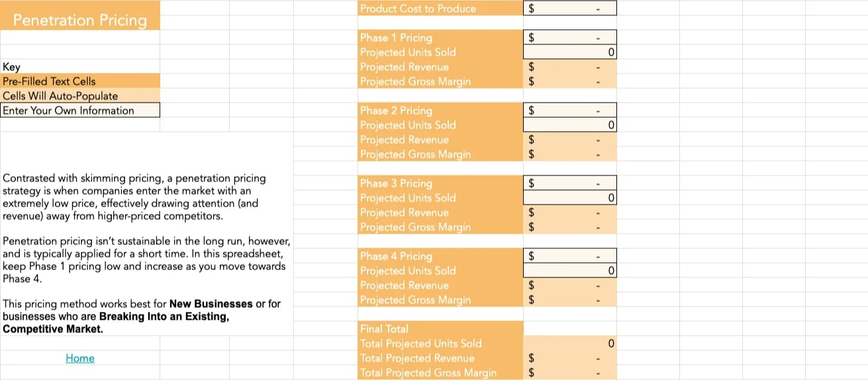Select Phase 2 Projected Units Sold value cell
The height and width of the screenshot is (380, 868).
point(569,125)
